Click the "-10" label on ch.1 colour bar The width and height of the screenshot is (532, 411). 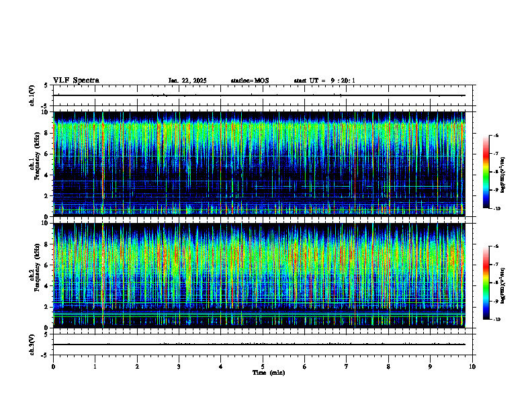pyautogui.click(x=496, y=209)
